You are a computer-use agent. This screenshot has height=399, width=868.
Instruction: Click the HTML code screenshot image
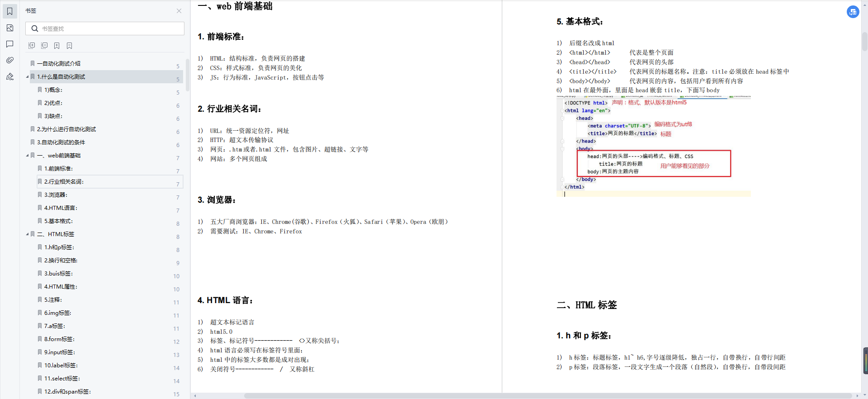(654, 146)
